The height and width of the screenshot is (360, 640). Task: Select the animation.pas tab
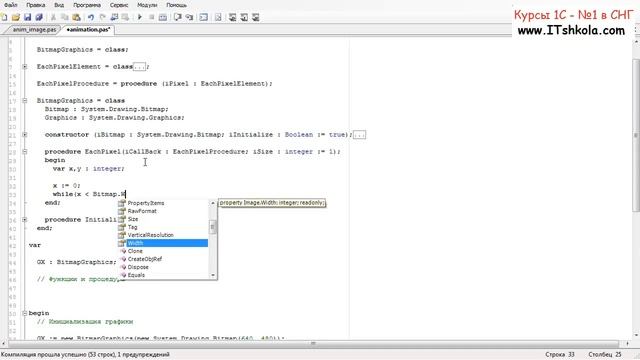(88, 30)
